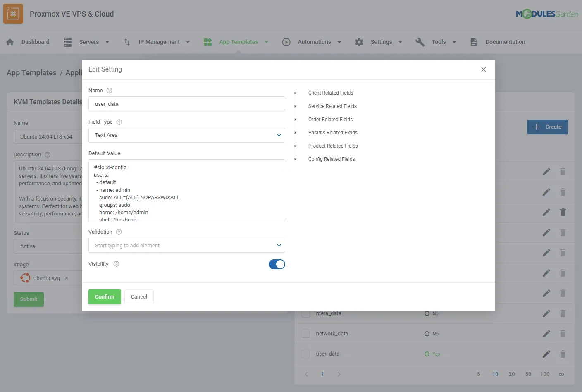The width and height of the screenshot is (582, 392).
Task: Open the Status Active dropdown
Action: pos(48,246)
